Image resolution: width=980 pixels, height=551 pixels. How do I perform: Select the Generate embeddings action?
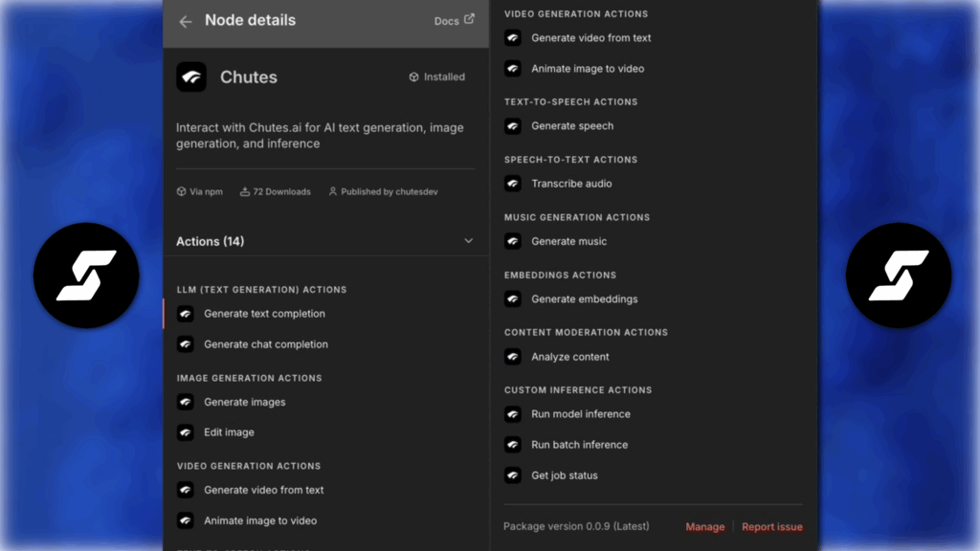(x=584, y=298)
